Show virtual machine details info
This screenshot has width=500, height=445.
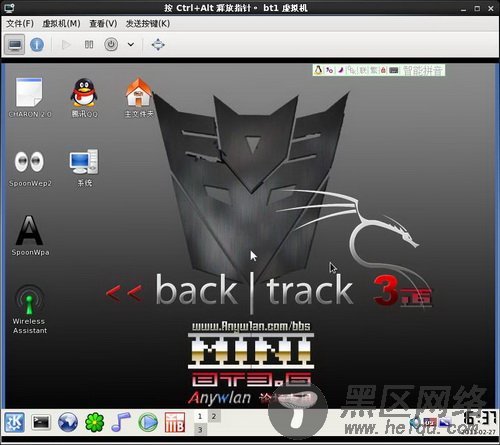37,45
